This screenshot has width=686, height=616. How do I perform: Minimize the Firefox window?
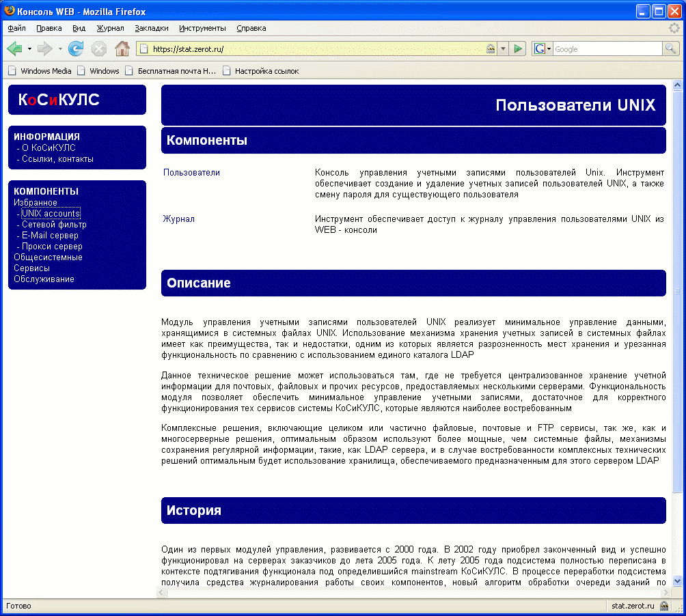tap(643, 12)
